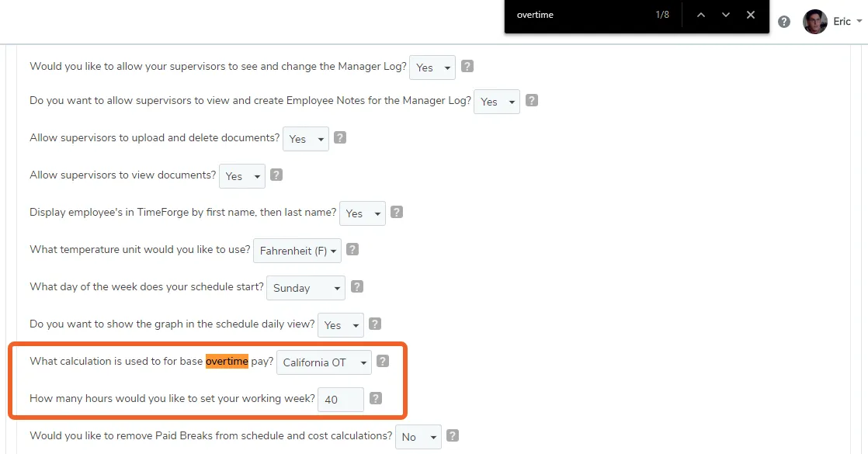Open Manager Log supervisors Yes dropdown
The width and height of the screenshot is (868, 454).
pyautogui.click(x=432, y=68)
